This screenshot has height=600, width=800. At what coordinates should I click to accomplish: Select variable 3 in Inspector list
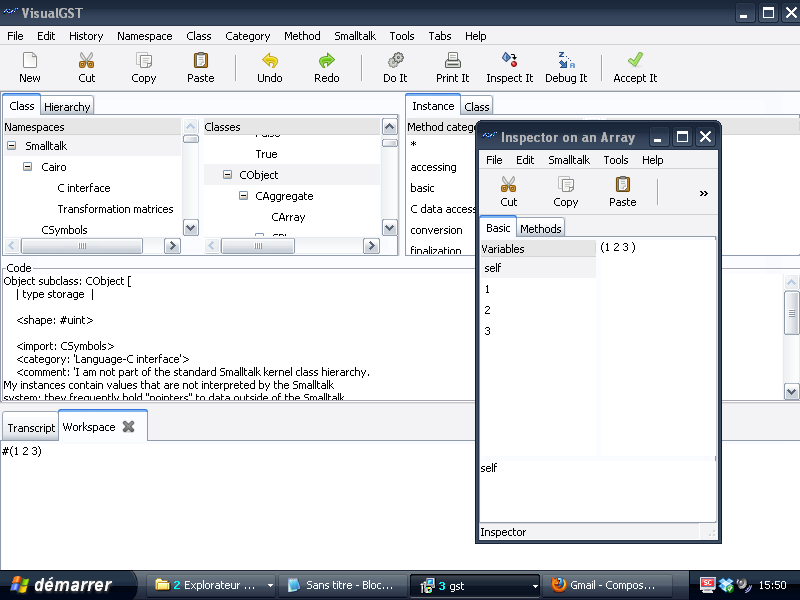(x=538, y=331)
